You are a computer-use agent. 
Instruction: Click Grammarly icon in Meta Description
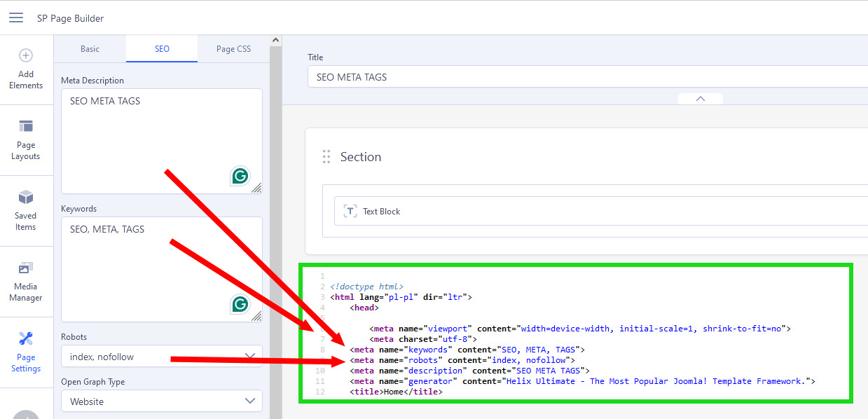tap(240, 176)
